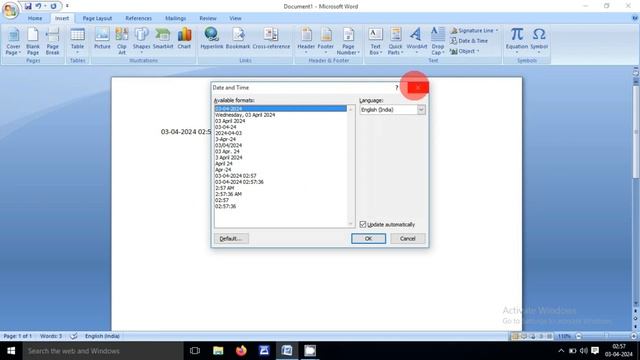Switch to the Insert tab
This screenshot has height=360, width=640.
(x=62, y=18)
